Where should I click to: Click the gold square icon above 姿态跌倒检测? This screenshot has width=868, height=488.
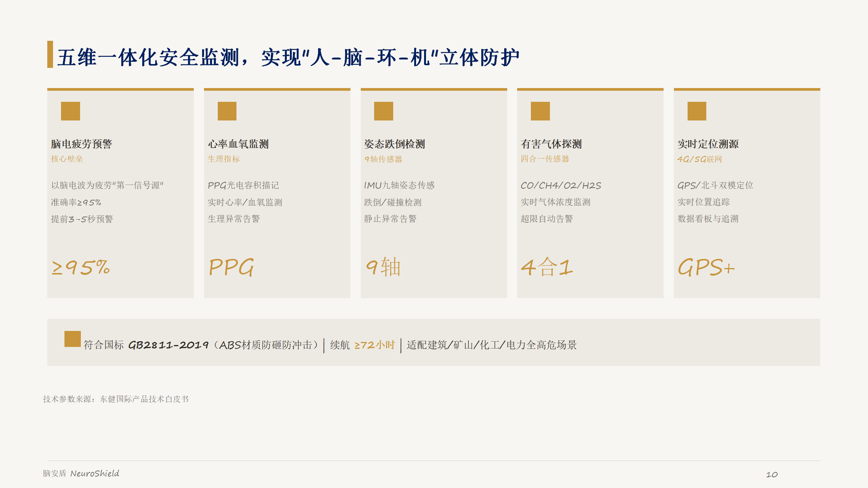tap(384, 111)
